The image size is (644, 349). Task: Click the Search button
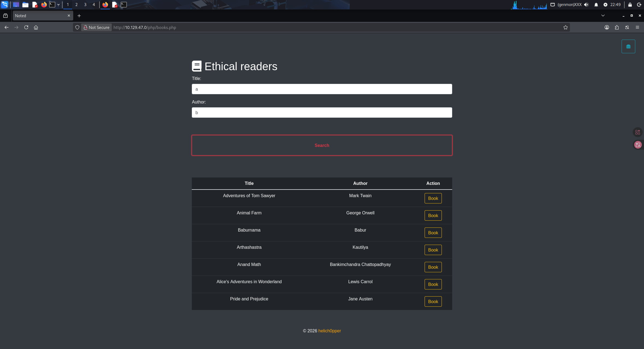[x=322, y=145]
